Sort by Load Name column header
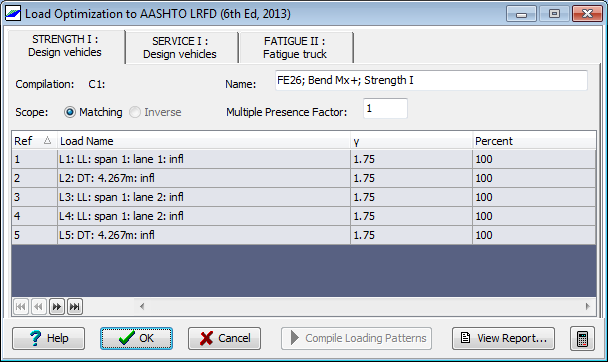Screen dimensions: 608x362 204,141
